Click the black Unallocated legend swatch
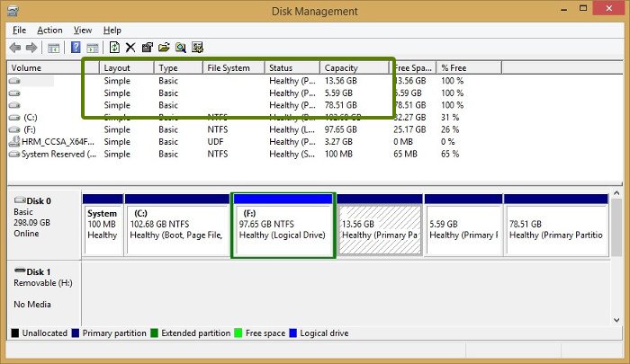This screenshot has height=364, width=630. 13,333
